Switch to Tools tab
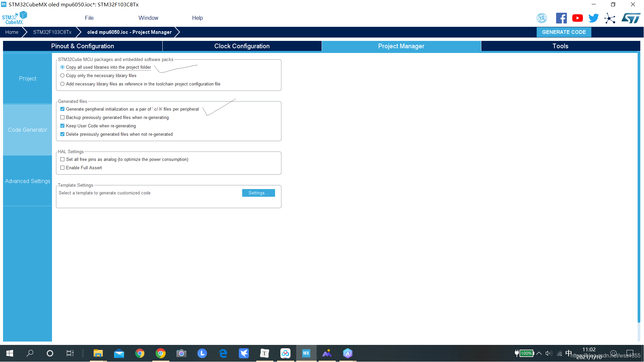The height and width of the screenshot is (362, 644). click(x=560, y=46)
